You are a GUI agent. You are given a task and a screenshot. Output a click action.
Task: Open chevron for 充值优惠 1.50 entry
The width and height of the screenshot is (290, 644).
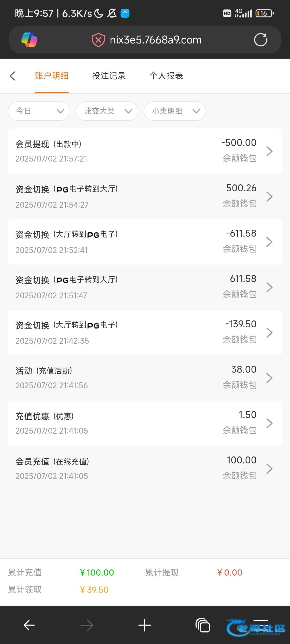tap(269, 423)
